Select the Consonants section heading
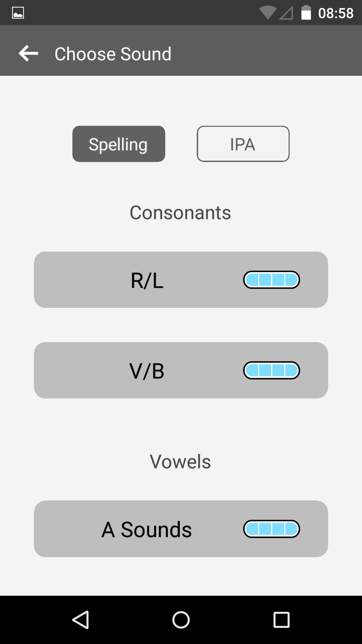This screenshot has height=644, width=362. pyautogui.click(x=181, y=212)
